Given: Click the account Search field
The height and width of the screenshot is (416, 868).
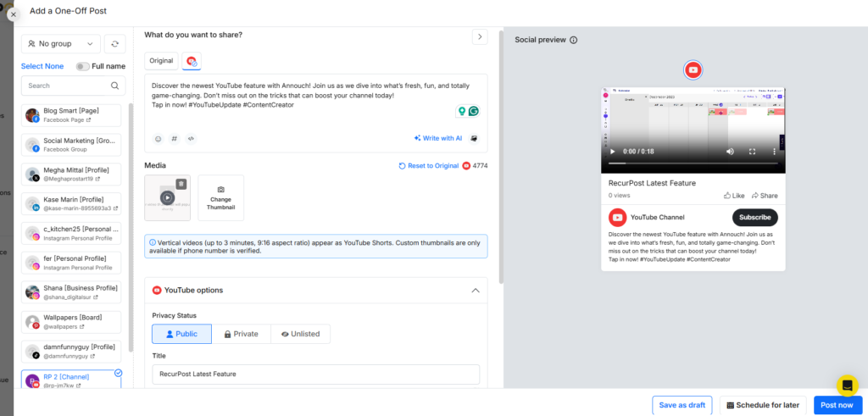Looking at the screenshot, I should (73, 86).
